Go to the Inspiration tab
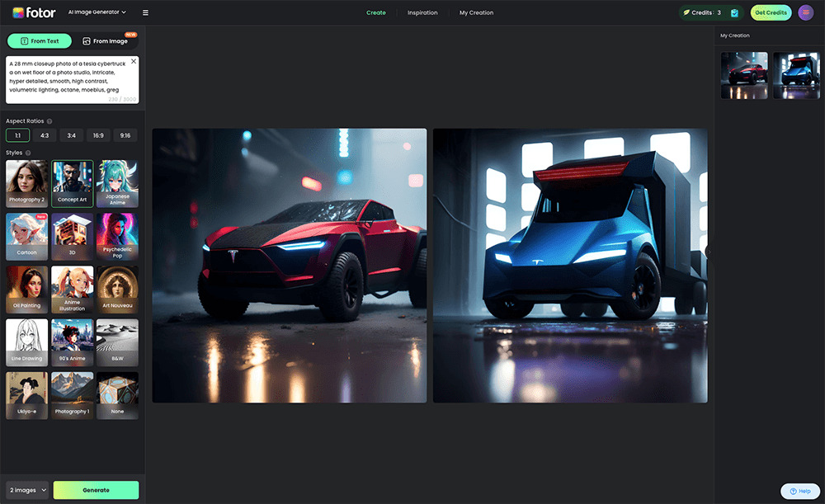825x504 pixels. [x=422, y=12]
